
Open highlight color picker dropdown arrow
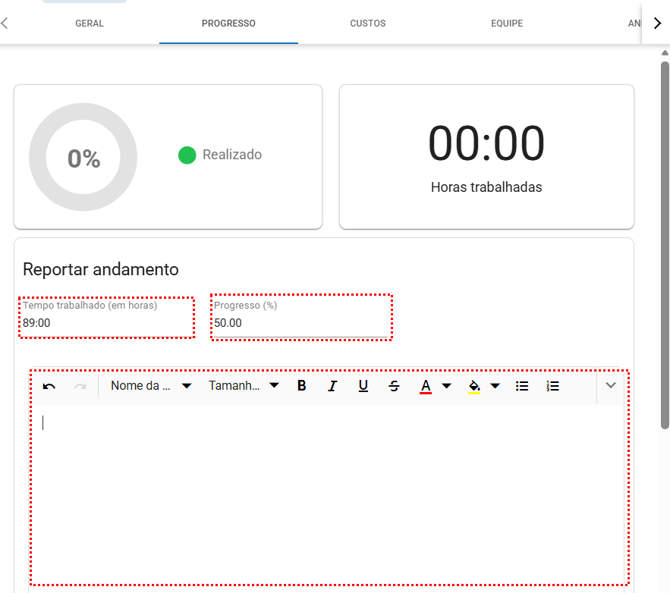point(495,386)
